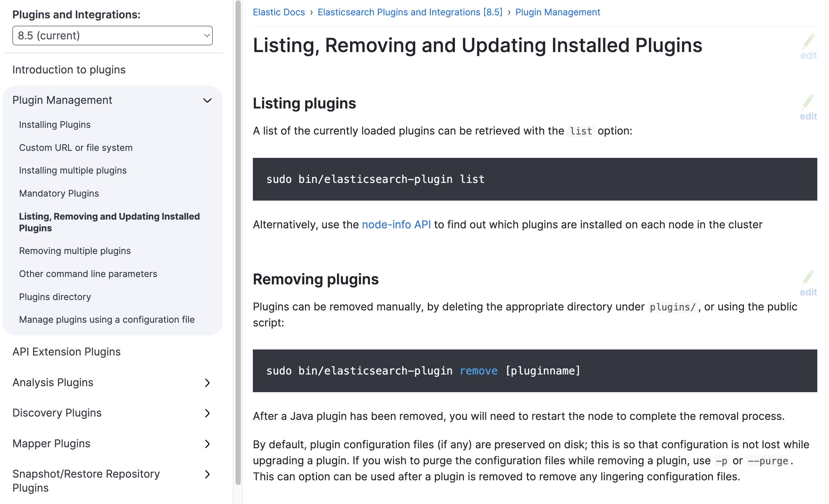This screenshot has width=829, height=504.
Task: Expand the Mapper Plugins chevron
Action: tap(208, 444)
